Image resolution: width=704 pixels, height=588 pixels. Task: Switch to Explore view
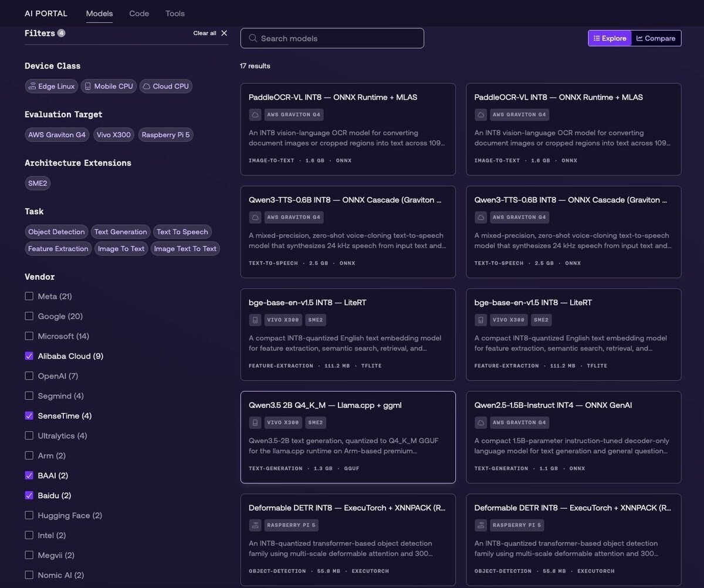point(610,38)
